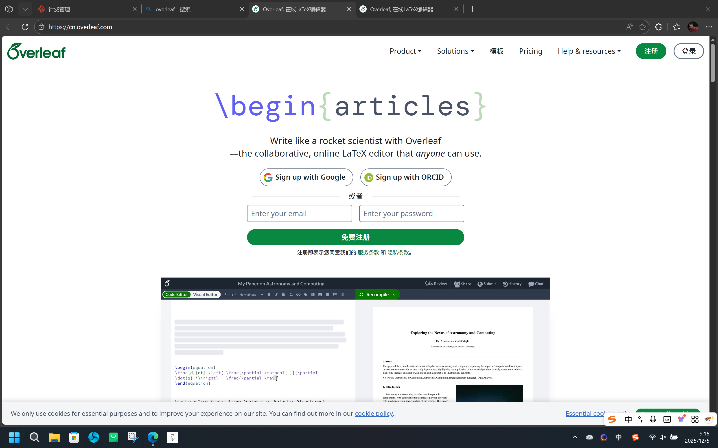Expand the Product dropdown menu
This screenshot has height=448, width=718.
tap(405, 51)
